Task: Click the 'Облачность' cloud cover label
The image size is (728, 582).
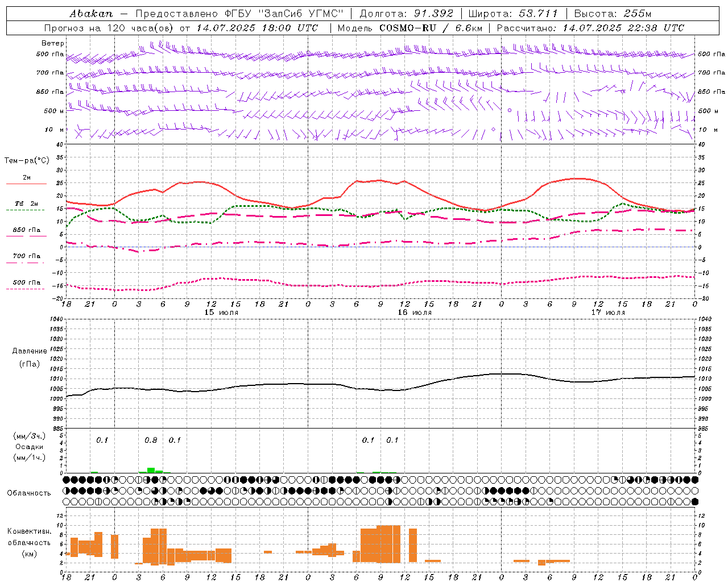Action: tap(29, 493)
